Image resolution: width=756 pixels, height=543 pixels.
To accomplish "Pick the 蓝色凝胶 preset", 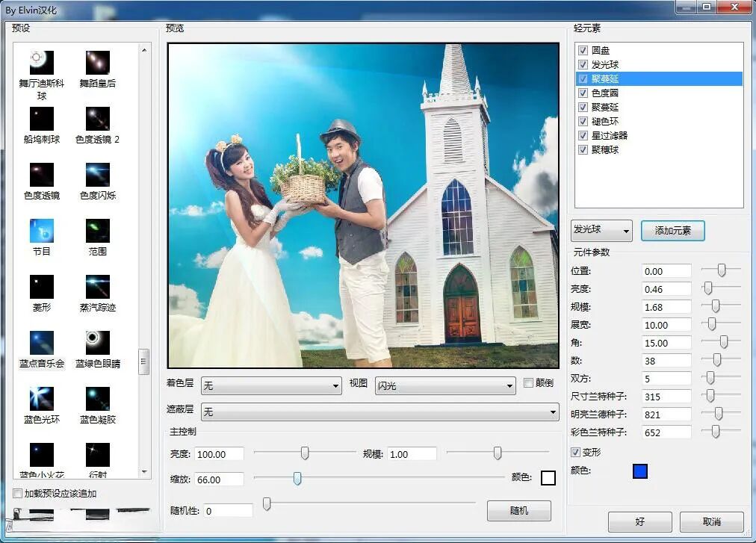I will (98, 398).
